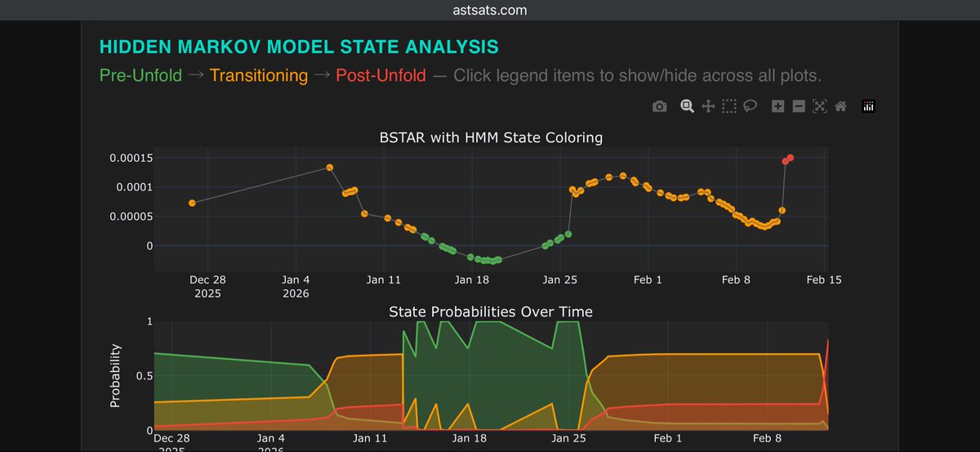Select the Zoom magnifier tool
This screenshot has width=980, height=452.
688,106
